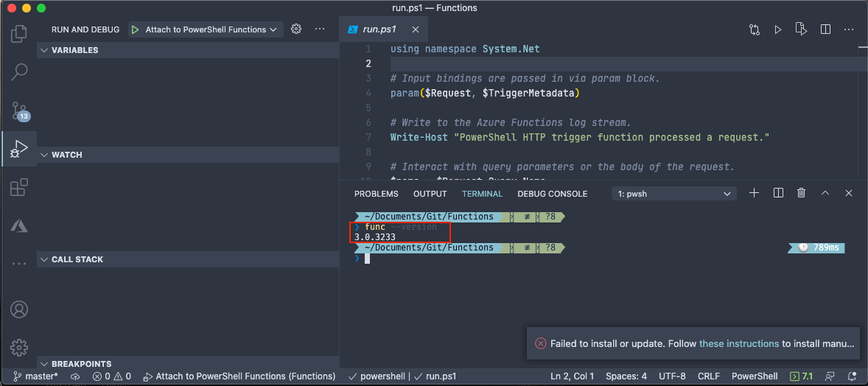Open Run and Debug more actions ellipsis

click(319, 29)
